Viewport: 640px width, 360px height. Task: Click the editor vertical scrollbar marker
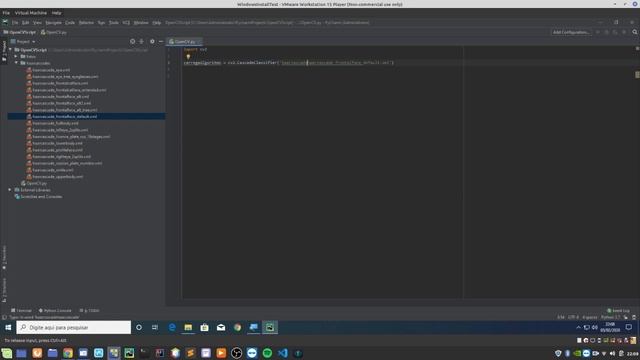(637, 75)
